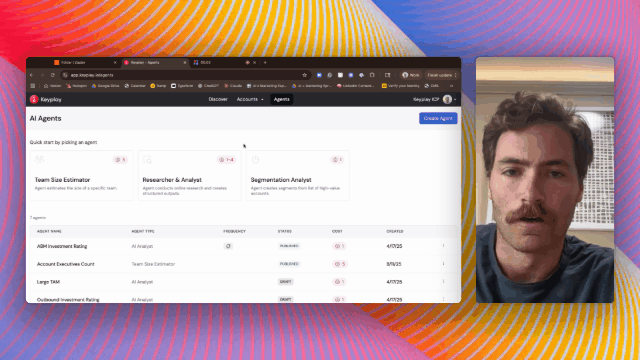This screenshot has width=640, height=360.
Task: Bookmark this page with the star icon
Action: (x=304, y=75)
